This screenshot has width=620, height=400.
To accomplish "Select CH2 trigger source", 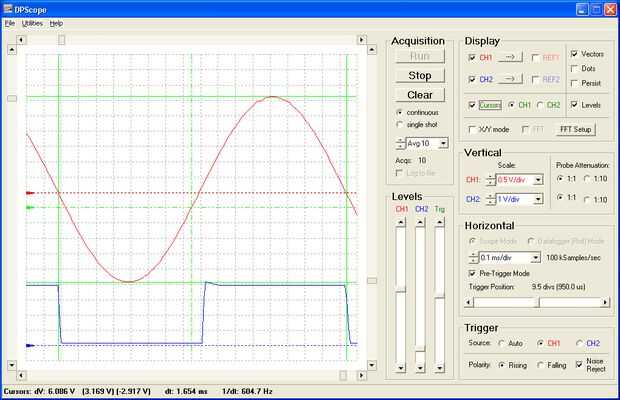I will point(580,343).
